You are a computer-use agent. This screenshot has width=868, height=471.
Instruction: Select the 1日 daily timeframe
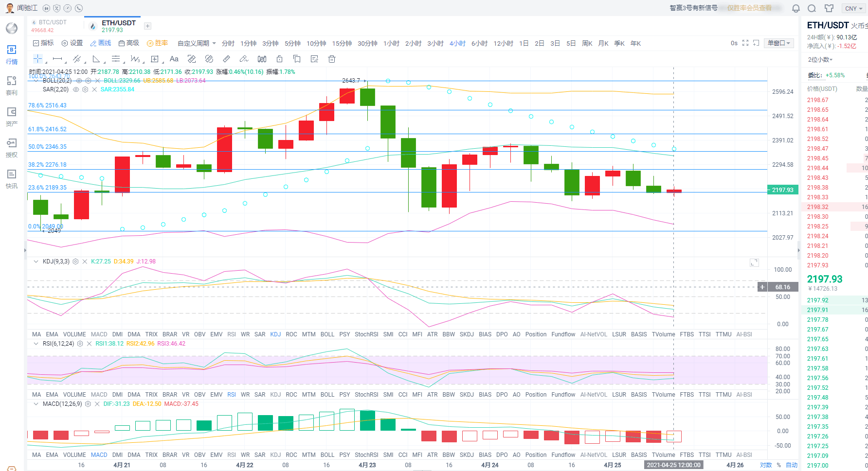(524, 43)
